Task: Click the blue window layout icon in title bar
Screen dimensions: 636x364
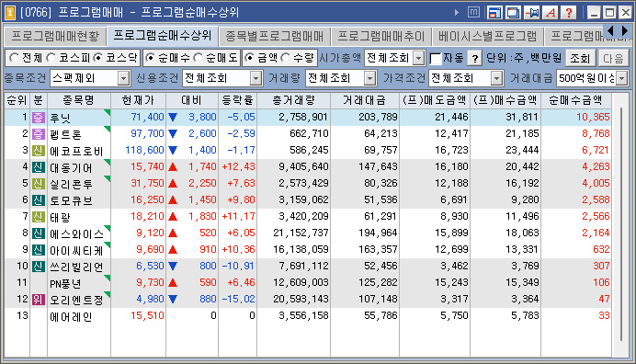Action: click(x=494, y=13)
